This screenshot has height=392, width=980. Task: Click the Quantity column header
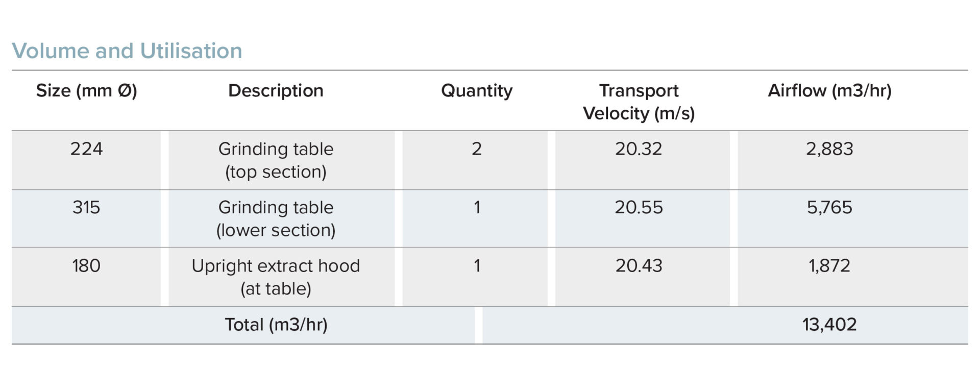click(477, 91)
